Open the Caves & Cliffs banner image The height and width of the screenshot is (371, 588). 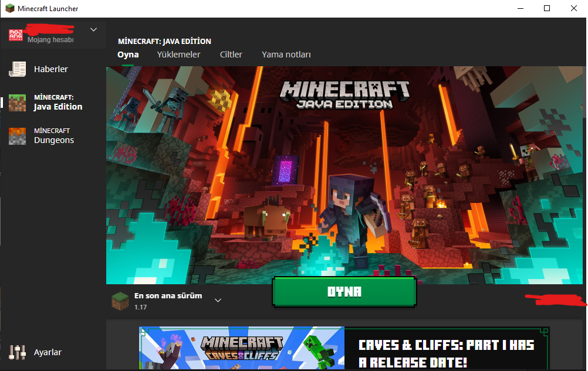242,348
